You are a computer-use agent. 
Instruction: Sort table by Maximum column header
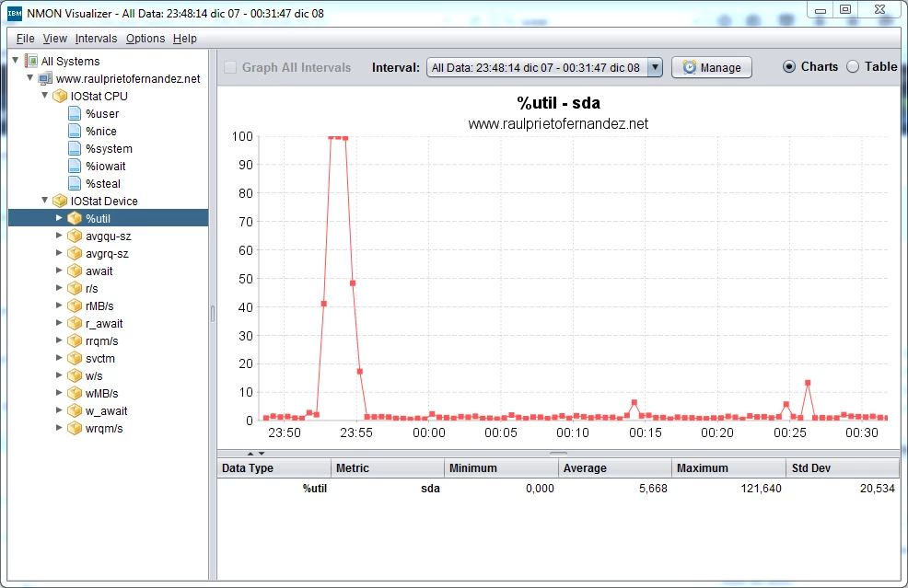[x=728, y=468]
